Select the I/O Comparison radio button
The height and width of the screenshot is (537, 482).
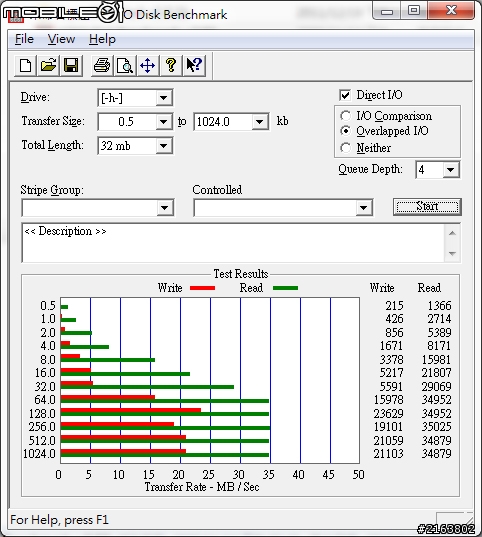[x=345, y=116]
